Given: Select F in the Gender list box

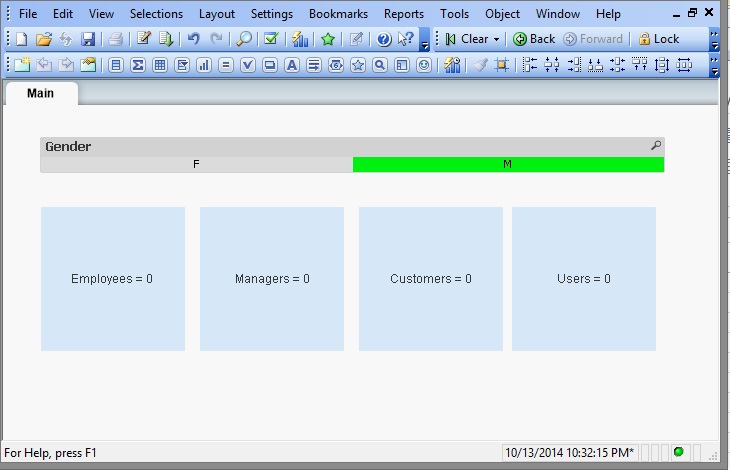Looking at the screenshot, I should coord(196,164).
